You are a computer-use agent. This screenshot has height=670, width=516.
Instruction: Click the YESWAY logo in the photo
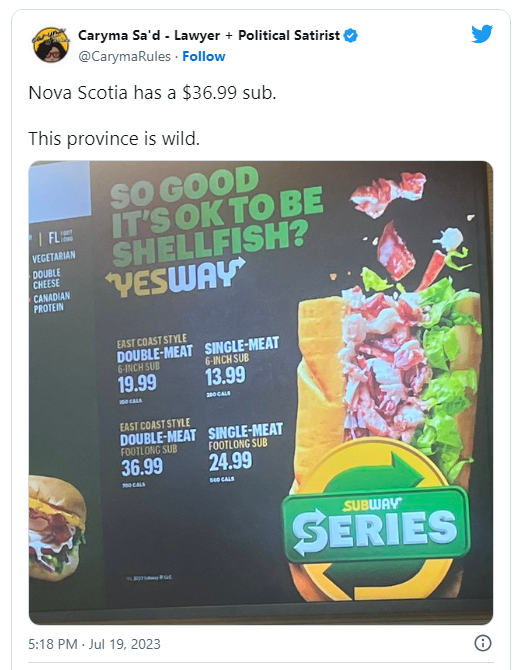[176, 279]
